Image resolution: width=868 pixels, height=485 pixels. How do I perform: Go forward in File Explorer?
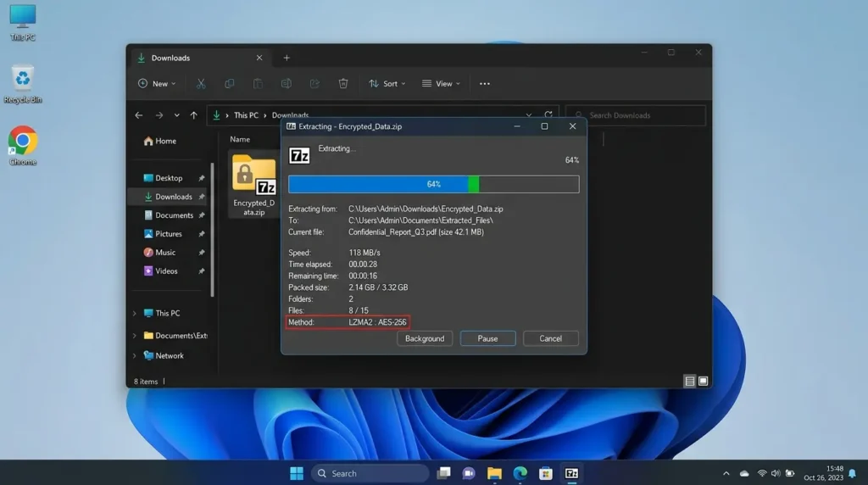pos(159,115)
